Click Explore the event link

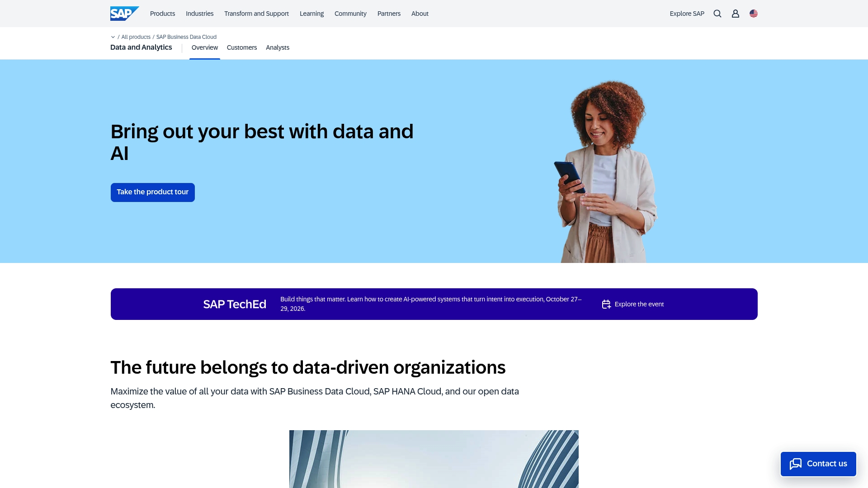click(x=639, y=304)
